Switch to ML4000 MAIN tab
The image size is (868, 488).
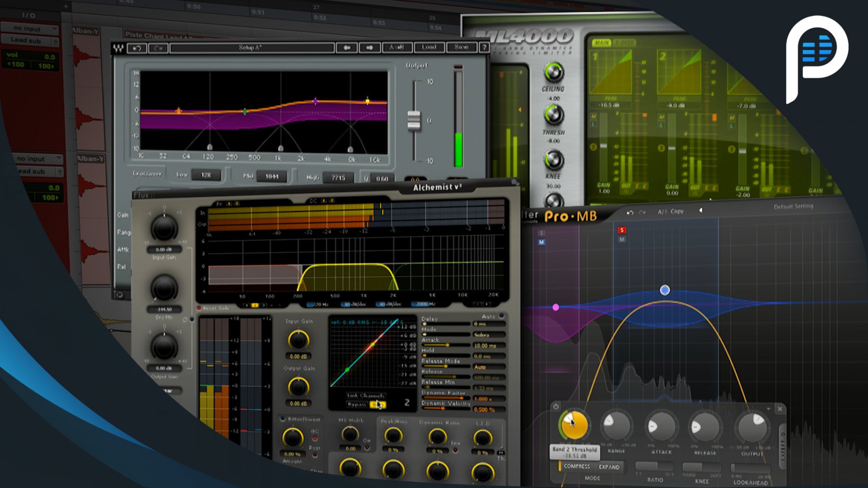[x=601, y=43]
